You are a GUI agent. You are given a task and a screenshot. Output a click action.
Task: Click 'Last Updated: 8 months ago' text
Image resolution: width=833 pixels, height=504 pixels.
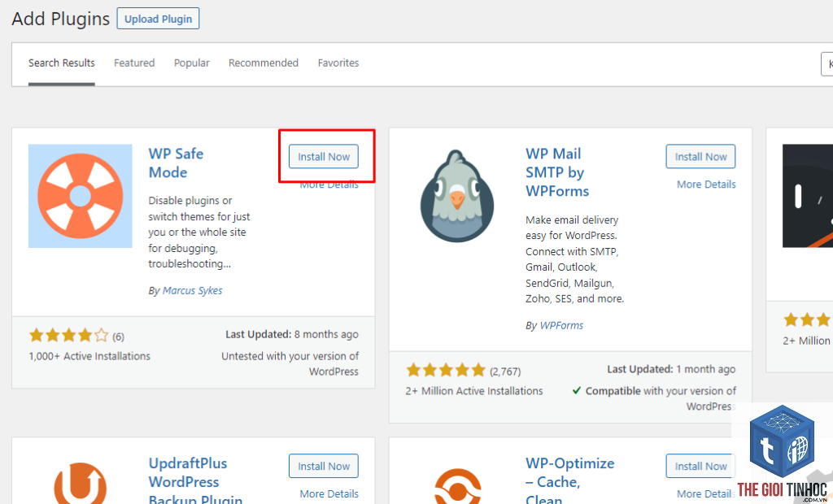pyautogui.click(x=292, y=335)
